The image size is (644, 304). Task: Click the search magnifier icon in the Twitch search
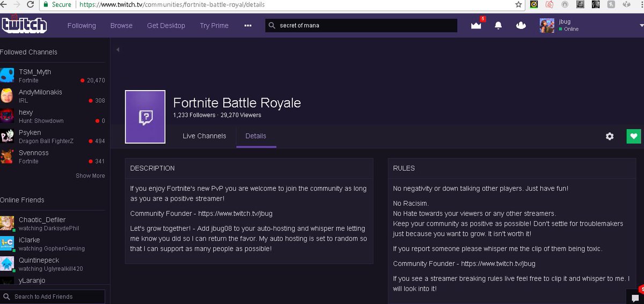click(x=272, y=25)
